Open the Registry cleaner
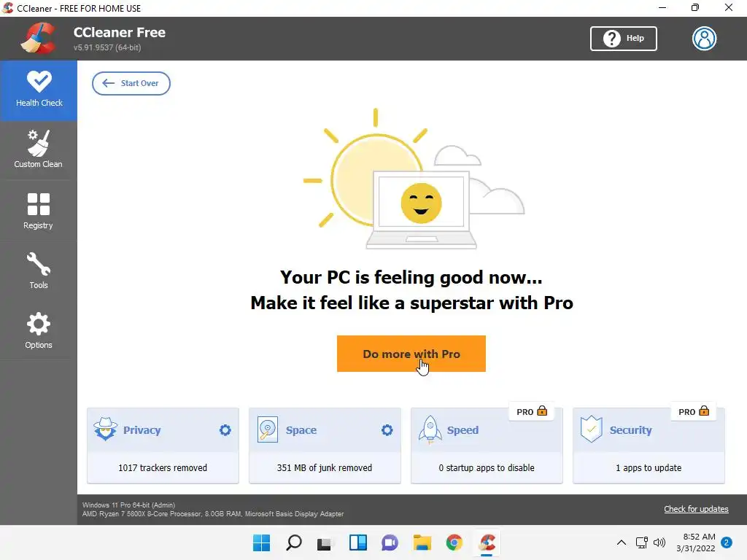This screenshot has height=560, width=747. [x=39, y=211]
